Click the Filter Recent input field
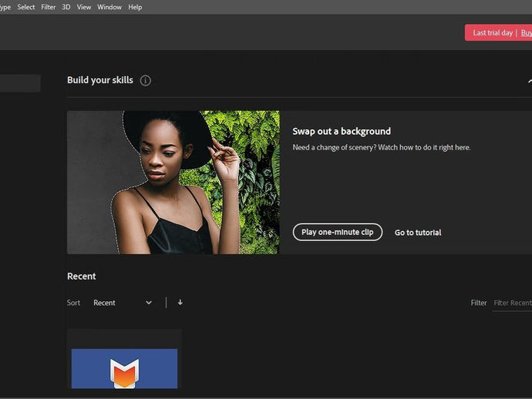This screenshot has height=399, width=532. pyautogui.click(x=512, y=303)
